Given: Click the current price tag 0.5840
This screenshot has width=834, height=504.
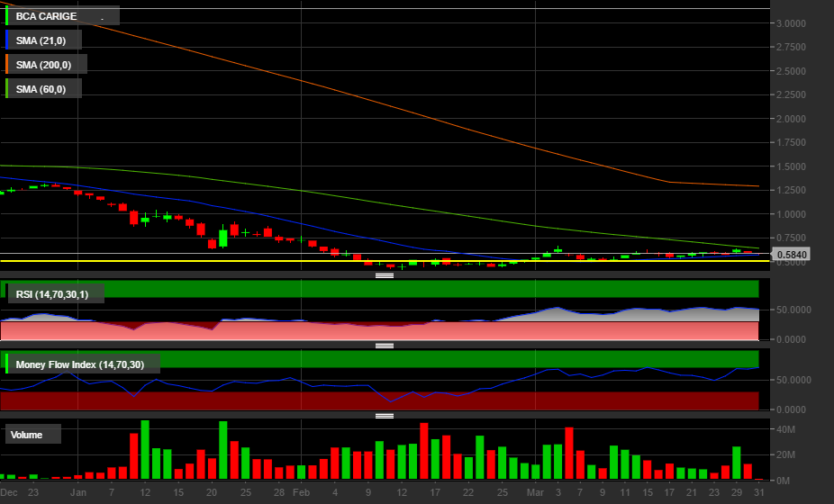Looking at the screenshot, I should (791, 255).
